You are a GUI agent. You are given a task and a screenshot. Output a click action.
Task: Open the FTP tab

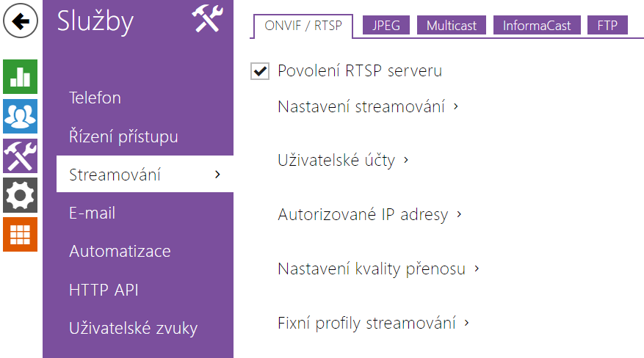click(607, 26)
